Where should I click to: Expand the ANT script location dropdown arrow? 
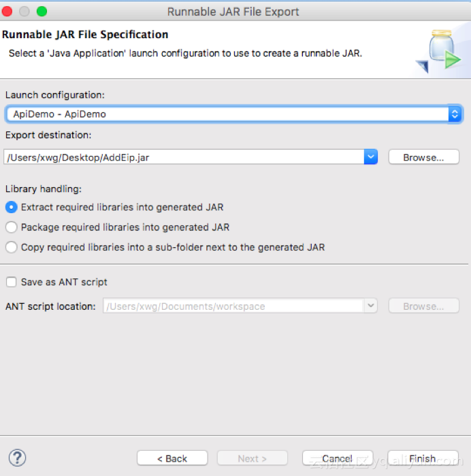(370, 306)
